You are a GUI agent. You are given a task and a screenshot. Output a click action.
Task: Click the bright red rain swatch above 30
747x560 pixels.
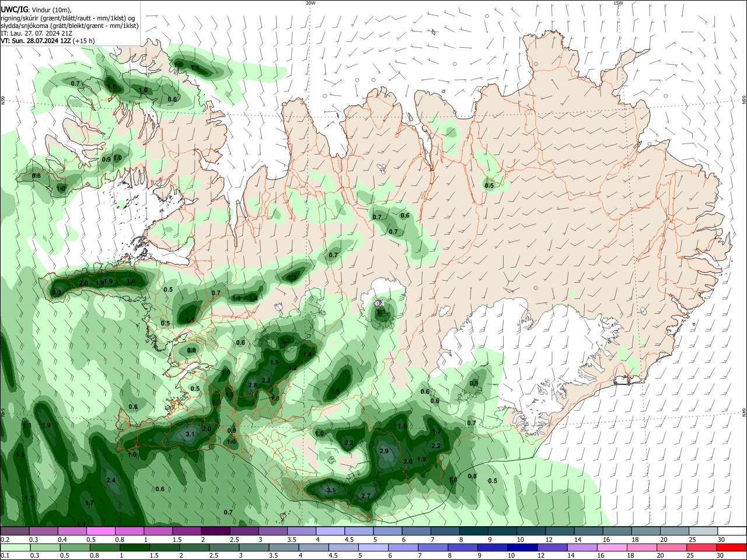[x=732, y=548]
